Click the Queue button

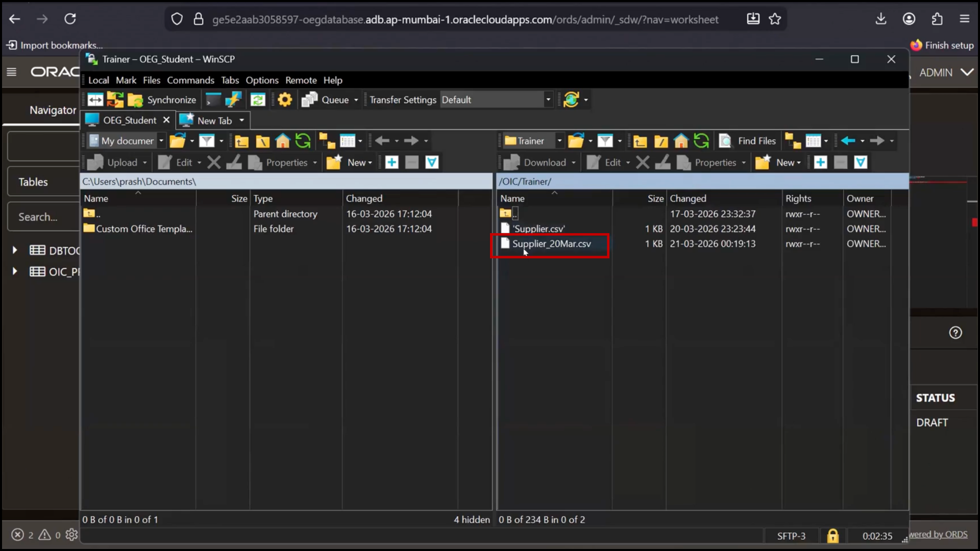(325, 100)
